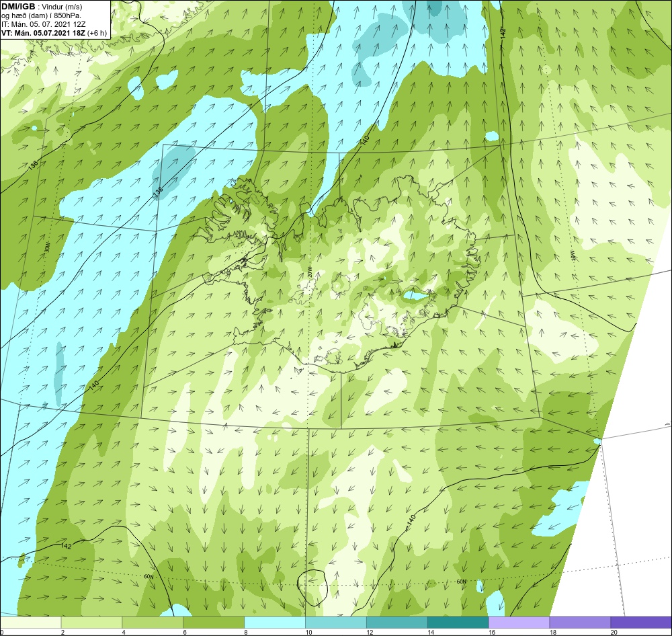Screen dimensions: 672x636
Task: Click the '30W' meridian label
Action: tap(47, 247)
